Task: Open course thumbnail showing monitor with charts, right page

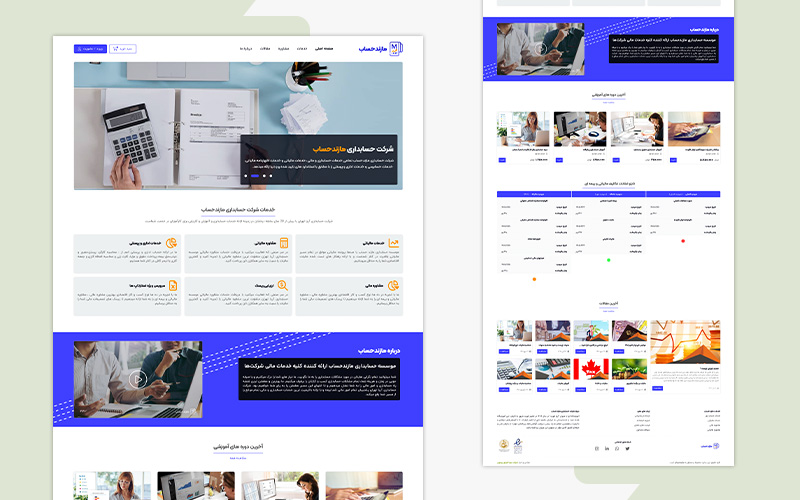Action: 580,129
